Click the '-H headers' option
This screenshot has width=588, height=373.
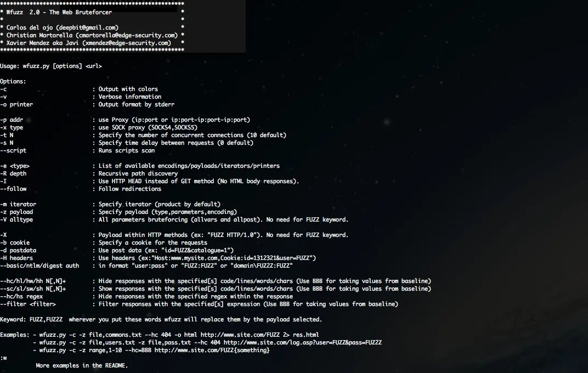pos(16,258)
